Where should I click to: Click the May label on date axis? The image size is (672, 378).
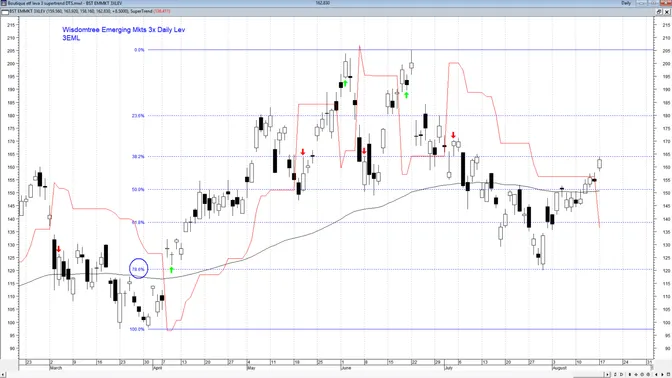tap(252, 368)
